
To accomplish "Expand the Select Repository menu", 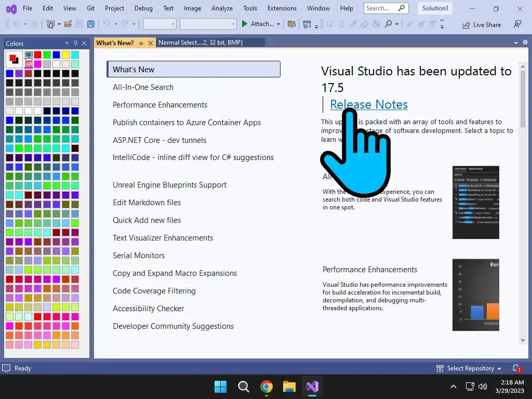I will click(x=468, y=368).
